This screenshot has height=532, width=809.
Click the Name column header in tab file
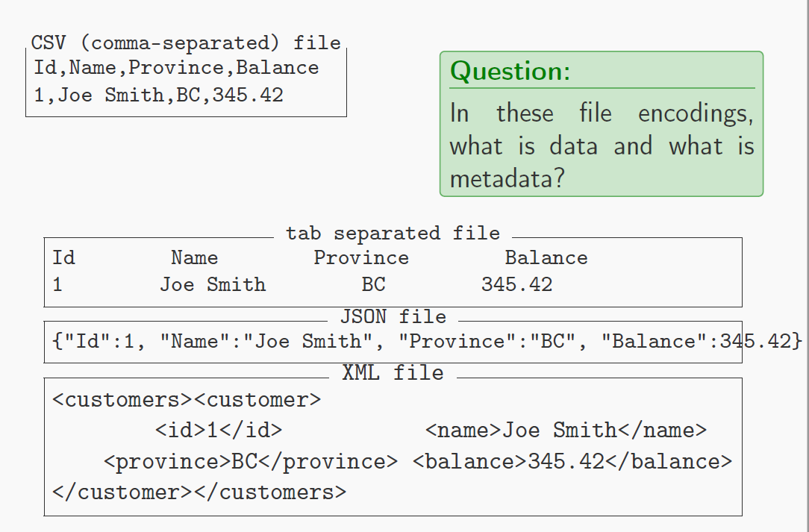click(195, 257)
